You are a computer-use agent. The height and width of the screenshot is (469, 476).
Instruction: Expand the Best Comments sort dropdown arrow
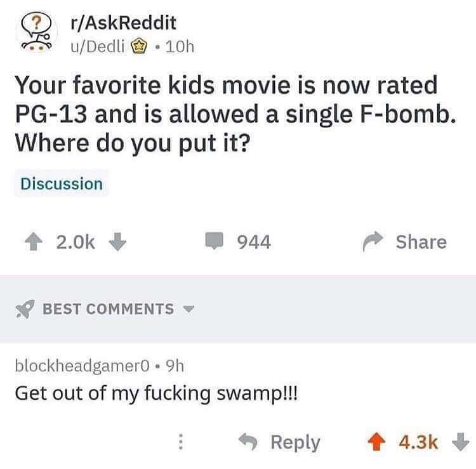click(188, 309)
